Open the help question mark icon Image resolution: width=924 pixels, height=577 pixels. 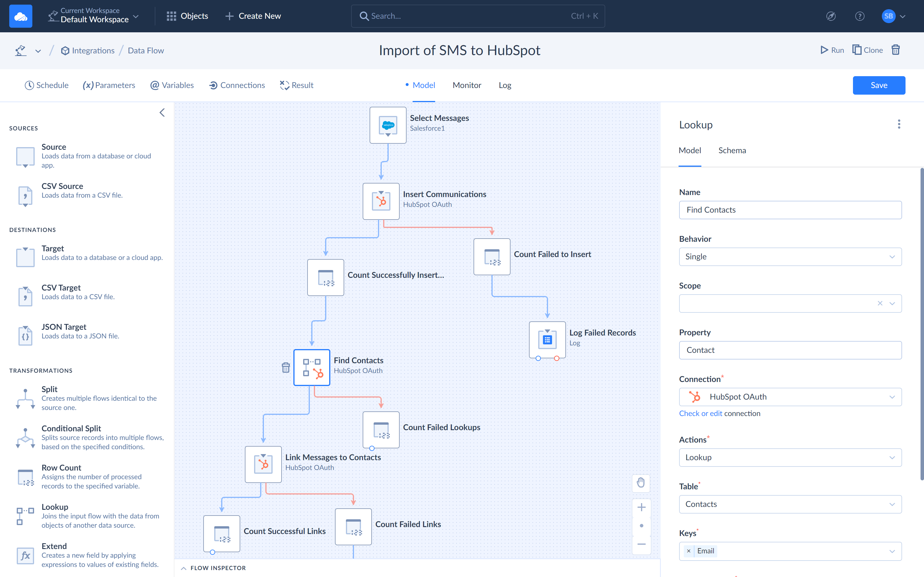(860, 16)
